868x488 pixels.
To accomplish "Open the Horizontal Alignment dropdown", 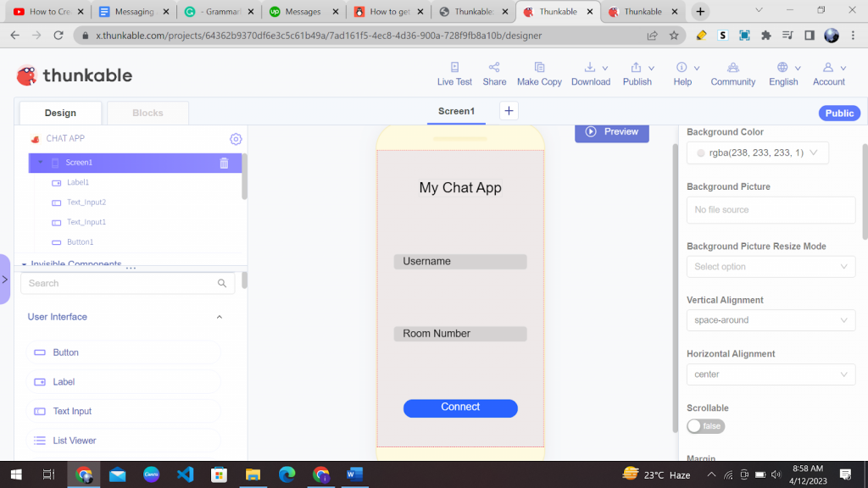I will click(771, 374).
